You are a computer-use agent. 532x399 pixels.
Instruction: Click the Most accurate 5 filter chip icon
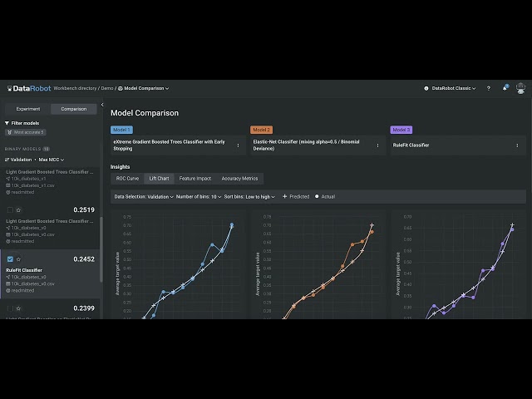click(x=9, y=132)
